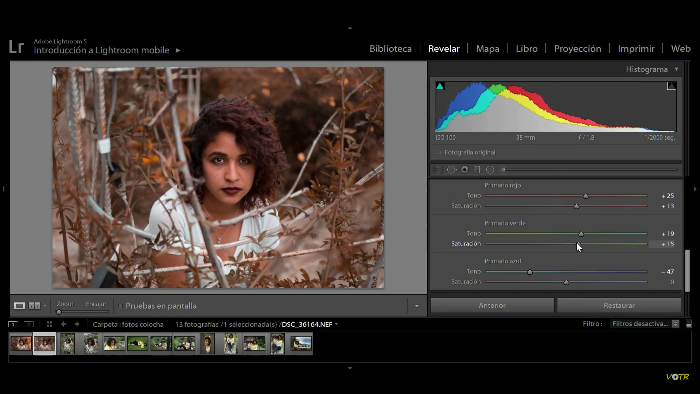
Task: Show secondary window display button 2
Action: click(29, 324)
